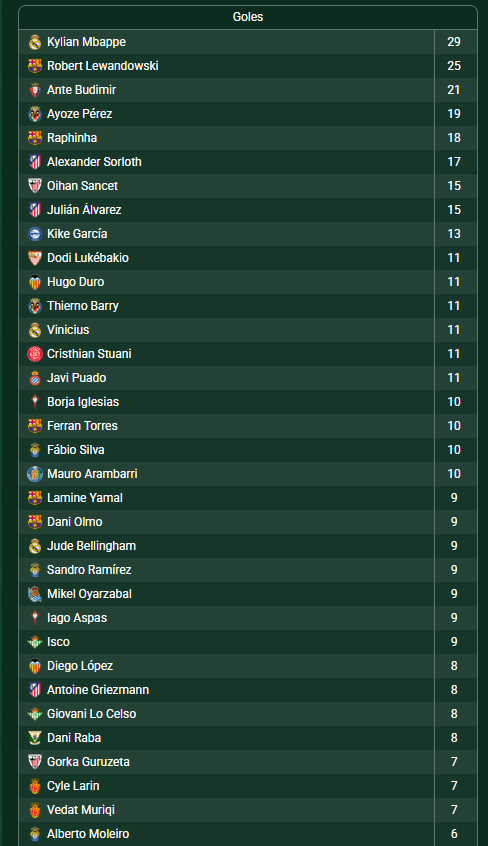
Task: Click the Athletic Club crest by Oihan Sancet
Action: pos(35,186)
